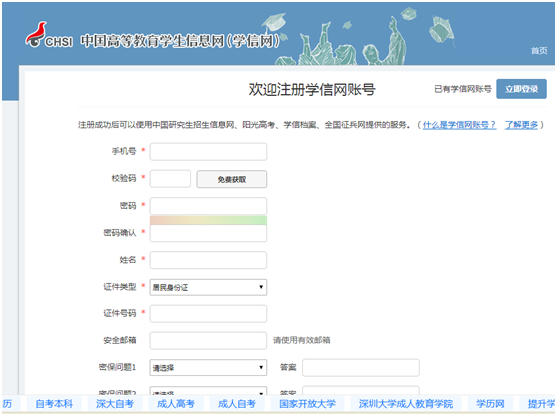Open the 证件类型 dropdown
Image resolution: width=557 pixels, height=416 pixels.
point(208,287)
